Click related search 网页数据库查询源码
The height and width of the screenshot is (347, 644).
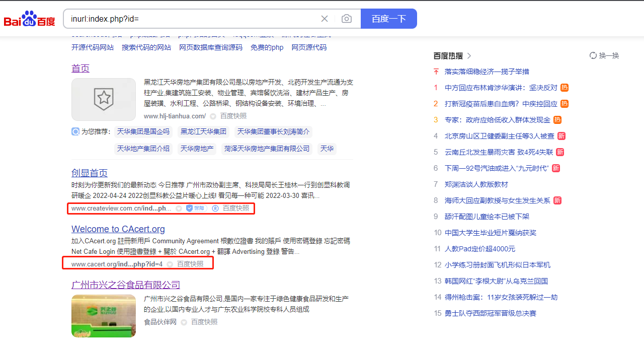click(x=211, y=47)
